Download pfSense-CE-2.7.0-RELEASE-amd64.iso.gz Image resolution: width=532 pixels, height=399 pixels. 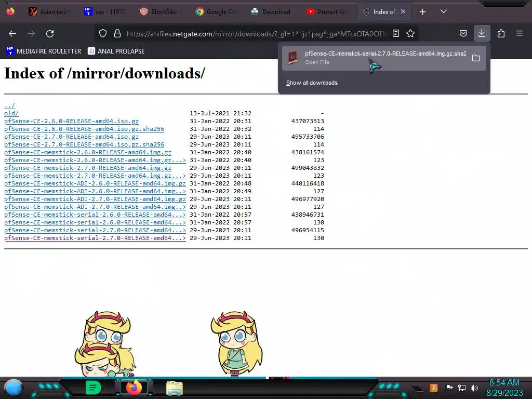[x=71, y=137]
